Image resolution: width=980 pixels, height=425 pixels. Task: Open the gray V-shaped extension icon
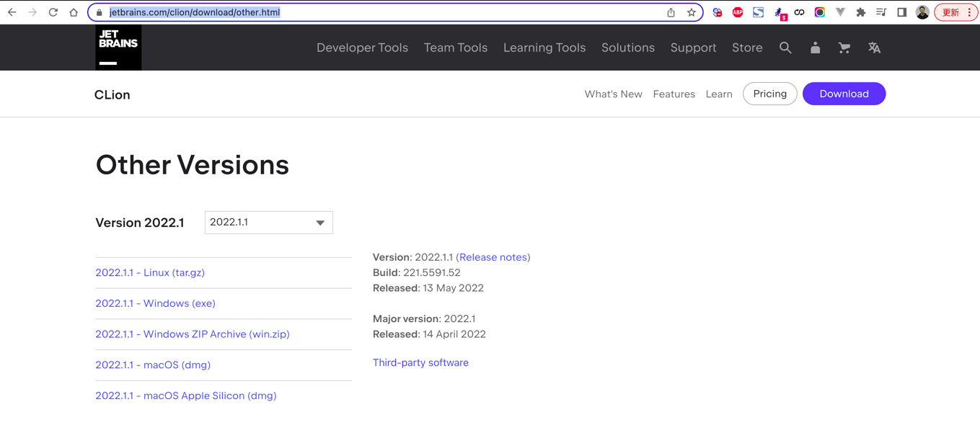point(840,12)
